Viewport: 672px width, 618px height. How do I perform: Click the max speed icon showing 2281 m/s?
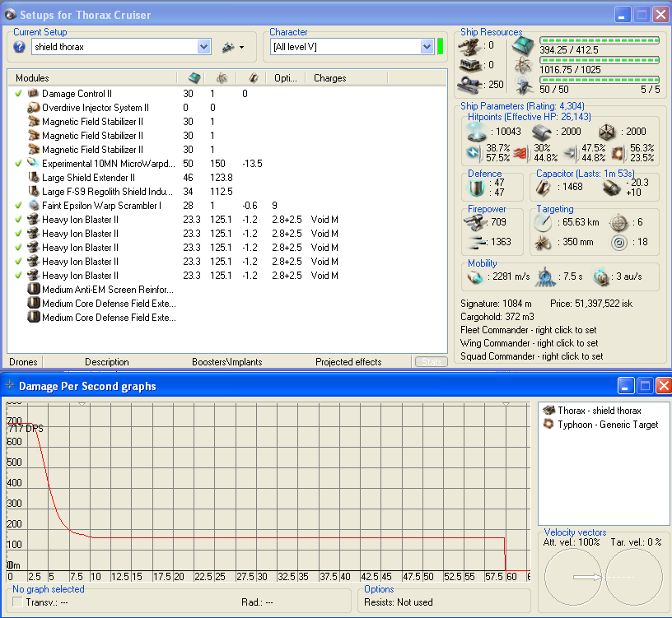point(476,277)
